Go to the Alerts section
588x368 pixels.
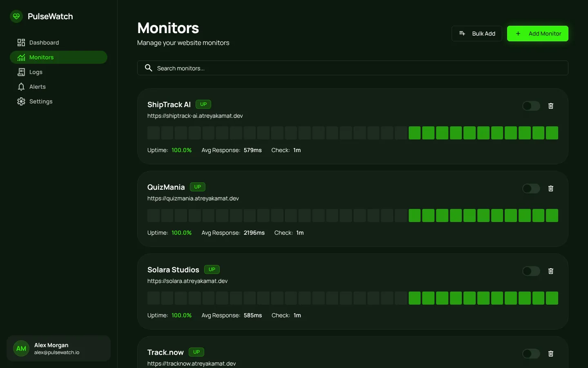click(58, 87)
